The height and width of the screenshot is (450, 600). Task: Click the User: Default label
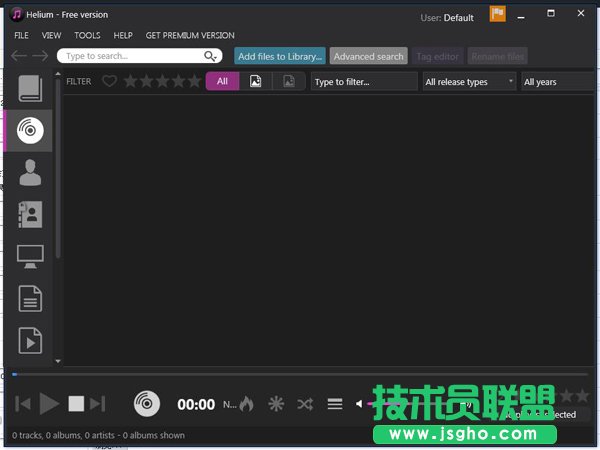[x=447, y=18]
